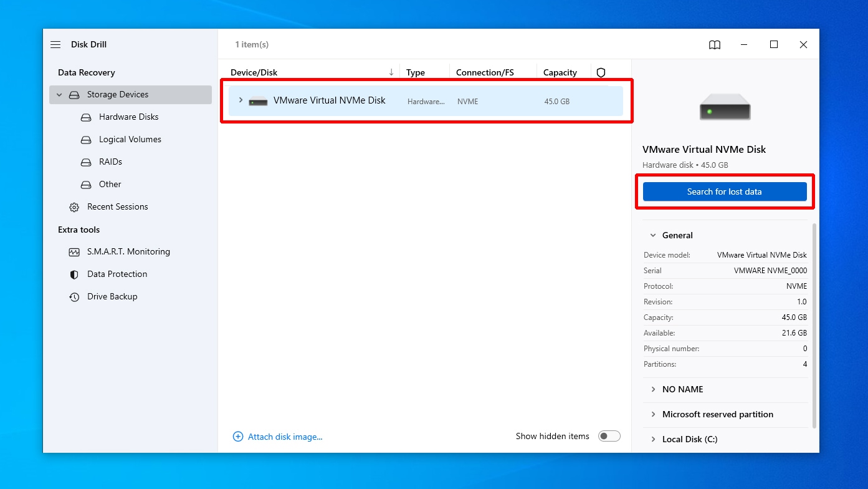Click the Extra tools section heading
The image size is (868, 489).
click(79, 230)
